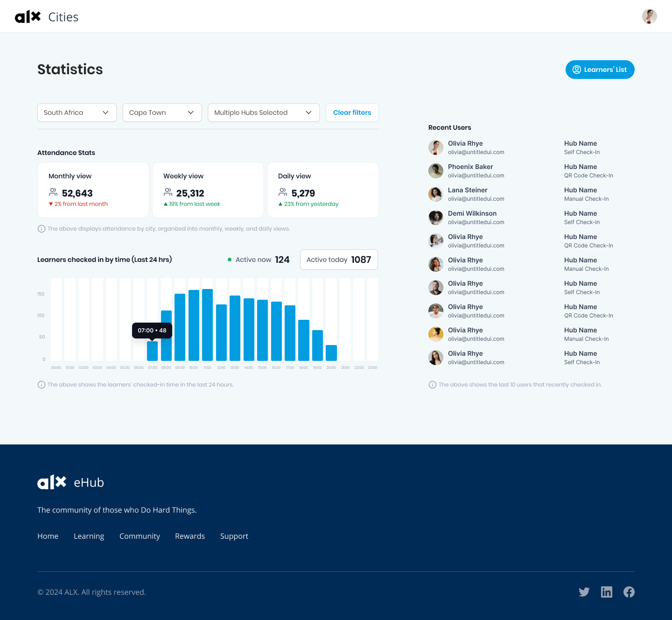
Task: Click Phoenix Baker's avatar in Recent Users
Action: pos(436,171)
